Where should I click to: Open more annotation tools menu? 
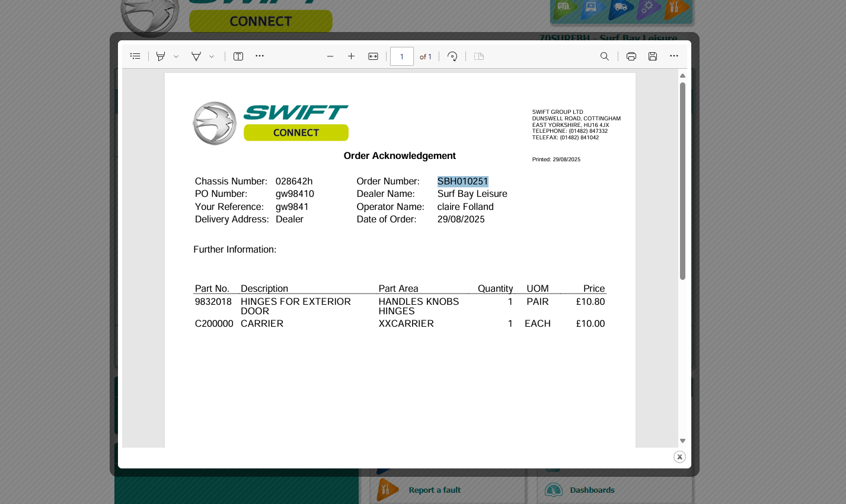pos(260,56)
